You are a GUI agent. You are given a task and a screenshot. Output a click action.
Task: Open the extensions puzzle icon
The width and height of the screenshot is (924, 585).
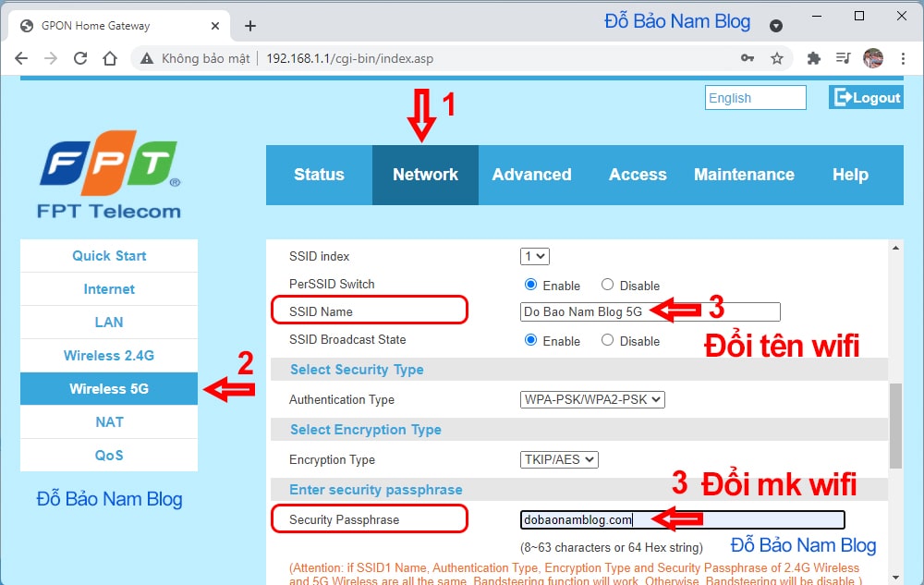[814, 58]
